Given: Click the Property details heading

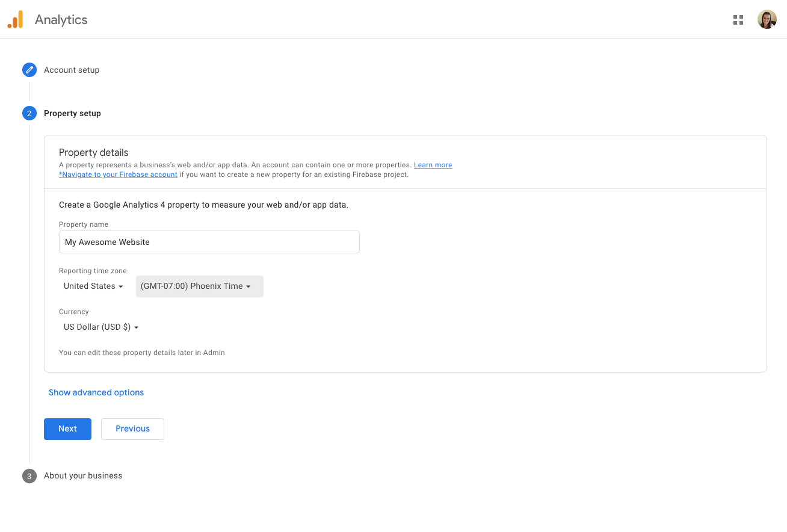Looking at the screenshot, I should pos(94,153).
